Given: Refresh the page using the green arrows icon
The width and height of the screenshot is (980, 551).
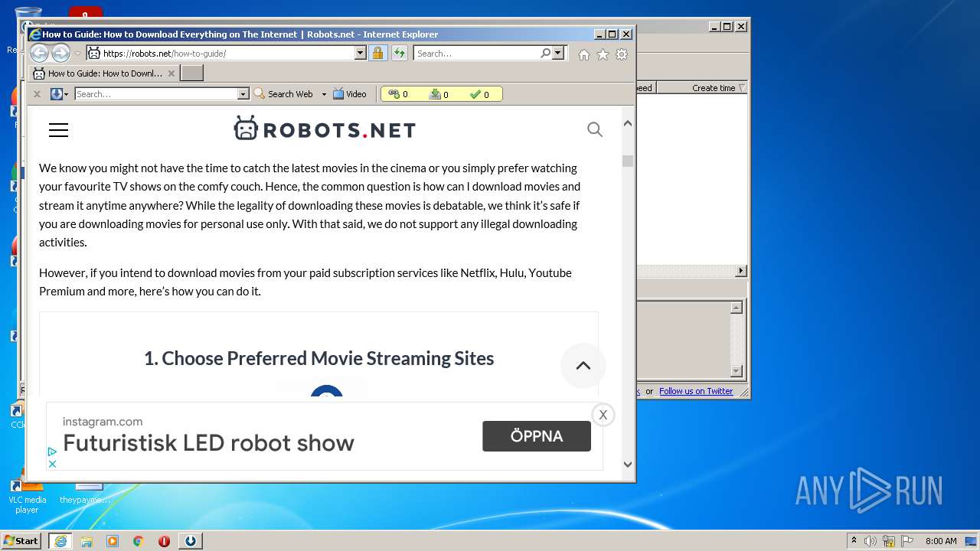Looking at the screenshot, I should pyautogui.click(x=400, y=53).
